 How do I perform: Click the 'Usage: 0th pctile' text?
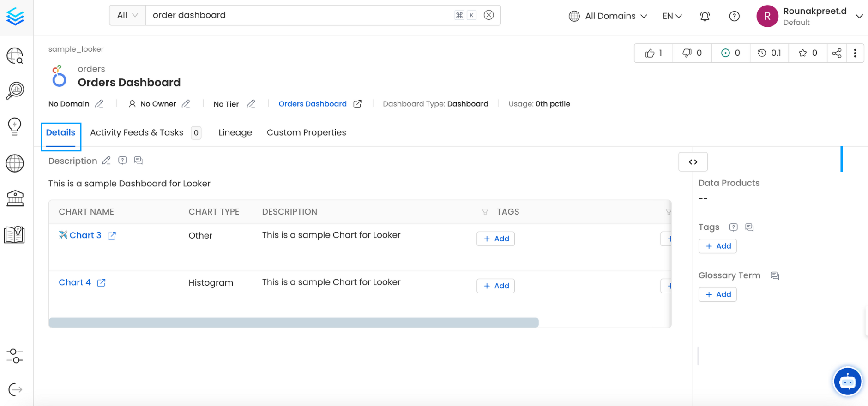pos(539,104)
